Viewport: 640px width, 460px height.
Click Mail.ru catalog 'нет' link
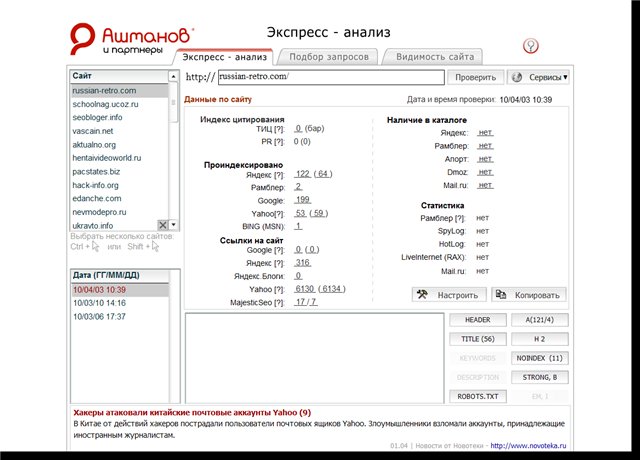click(x=485, y=185)
